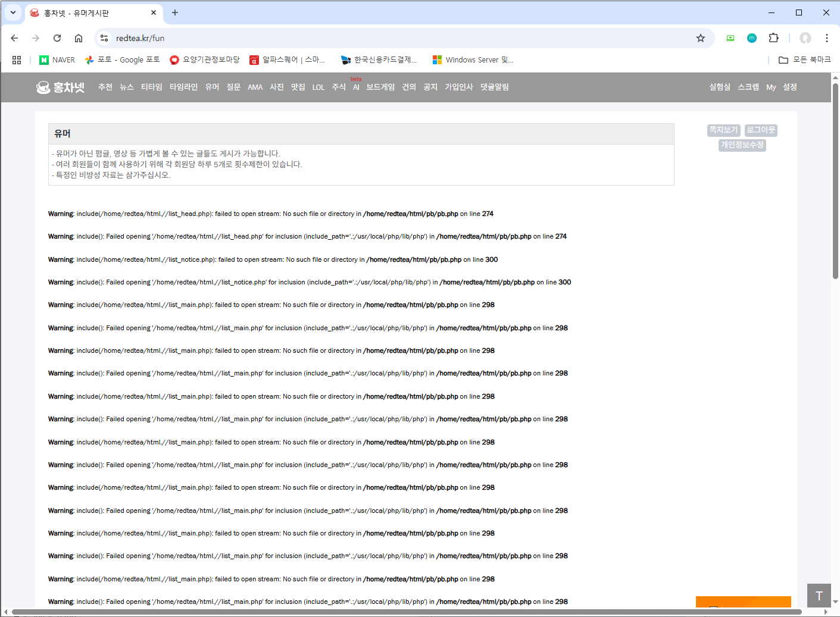Click the site information icon in address bar
This screenshot has height=617, width=840.
click(104, 38)
